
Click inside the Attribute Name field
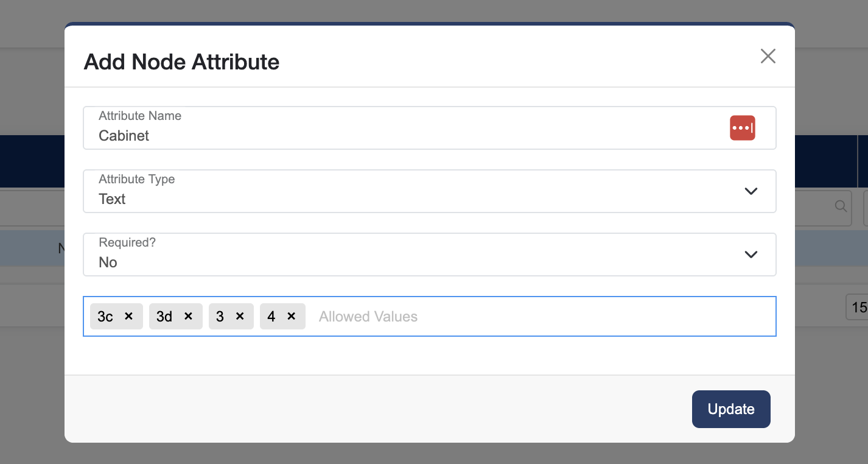(x=365, y=135)
